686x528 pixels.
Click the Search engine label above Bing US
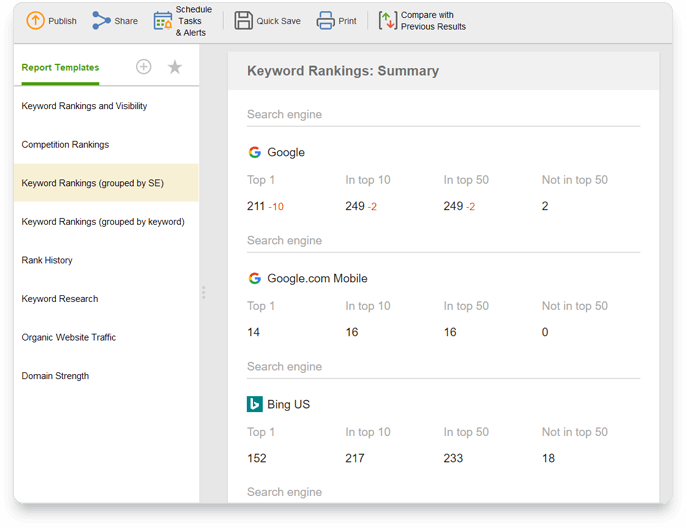(x=284, y=366)
